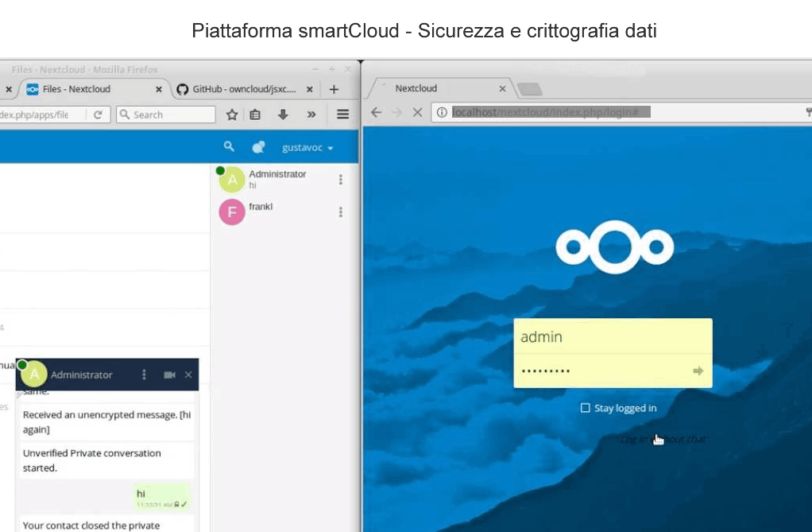Open a new Firefox tab
Viewport: 812px width, 532px height.
[x=334, y=89]
